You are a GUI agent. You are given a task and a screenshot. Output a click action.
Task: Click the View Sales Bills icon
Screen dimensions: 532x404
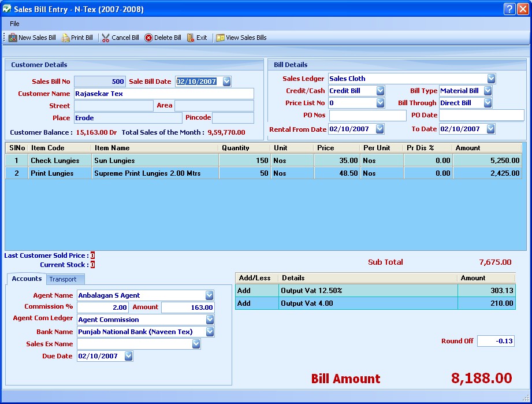click(220, 38)
